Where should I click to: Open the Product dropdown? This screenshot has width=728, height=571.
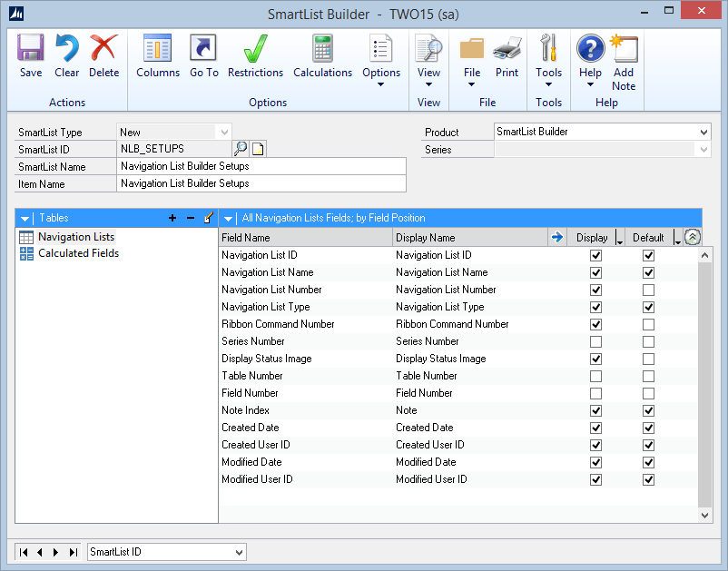705,131
